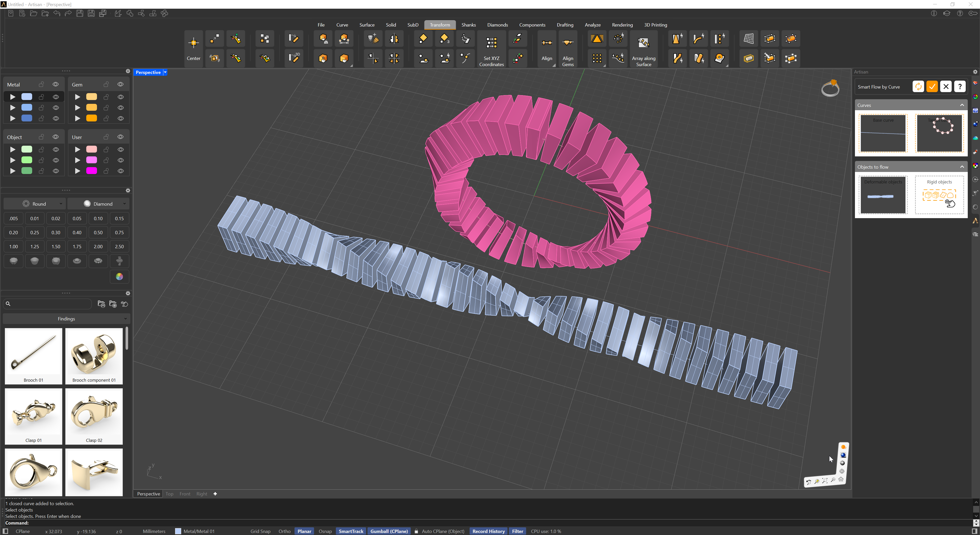Open Artisan panel settings gear
Screen dimensions: 980x535
click(x=975, y=72)
